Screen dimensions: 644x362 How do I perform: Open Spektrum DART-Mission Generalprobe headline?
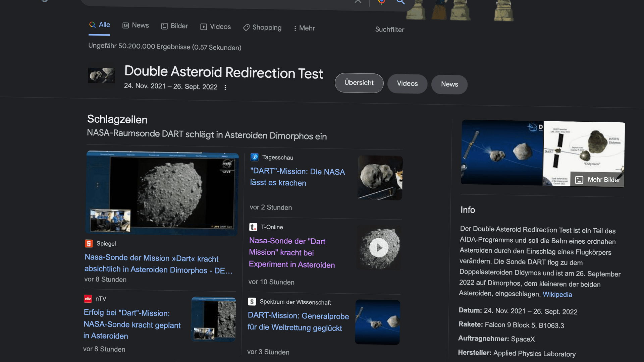pyautogui.click(x=298, y=322)
